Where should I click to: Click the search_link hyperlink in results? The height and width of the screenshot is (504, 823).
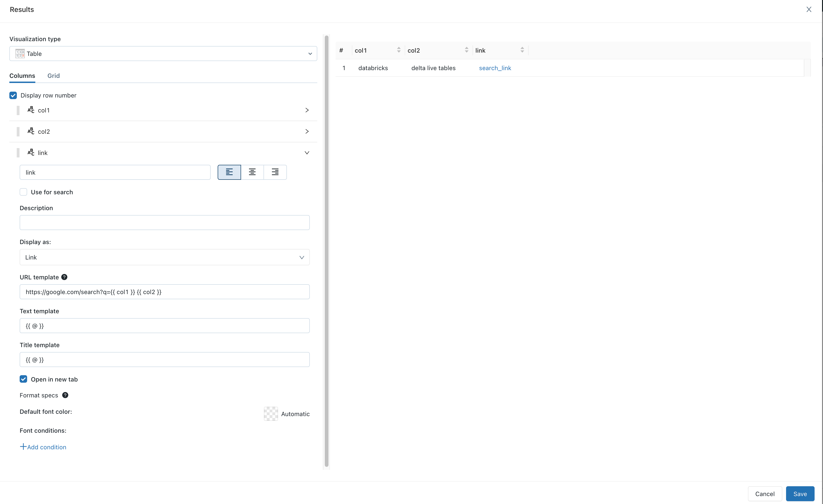click(x=495, y=68)
